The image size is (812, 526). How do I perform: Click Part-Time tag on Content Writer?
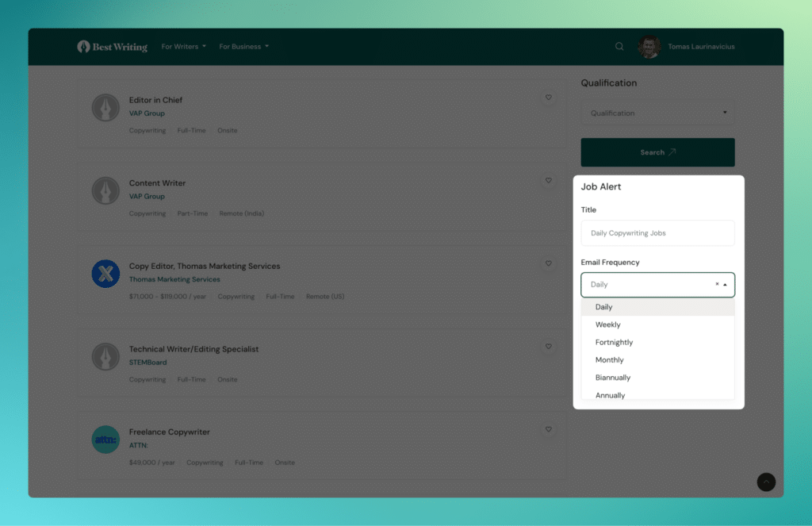click(x=192, y=213)
